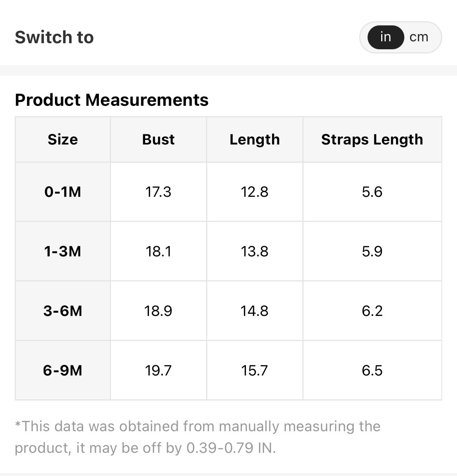Image resolution: width=457 pixels, height=476 pixels.
Task: Click the 17.3 bust value cell
Action: [x=158, y=192]
